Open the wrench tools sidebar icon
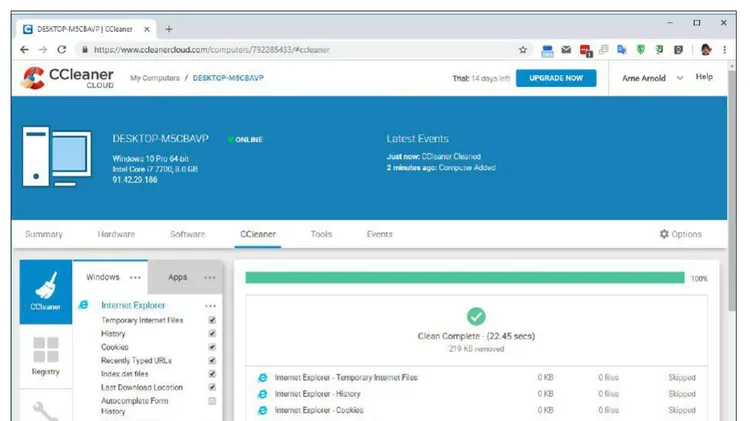The image size is (750, 421). point(46,410)
